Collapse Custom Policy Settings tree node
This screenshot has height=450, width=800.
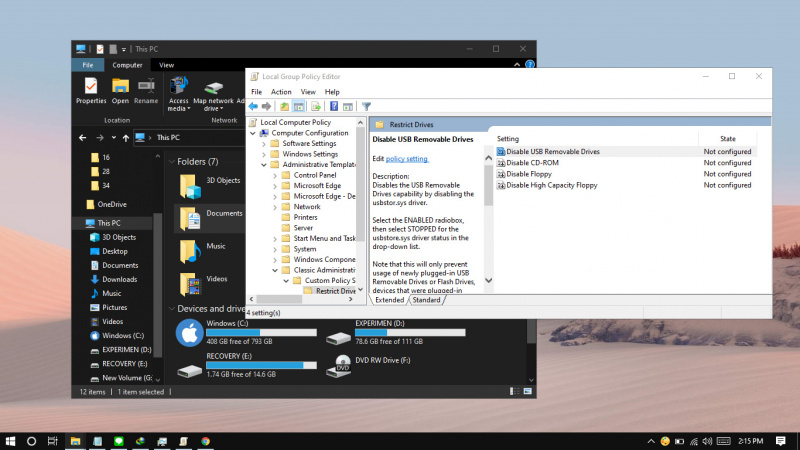(286, 281)
